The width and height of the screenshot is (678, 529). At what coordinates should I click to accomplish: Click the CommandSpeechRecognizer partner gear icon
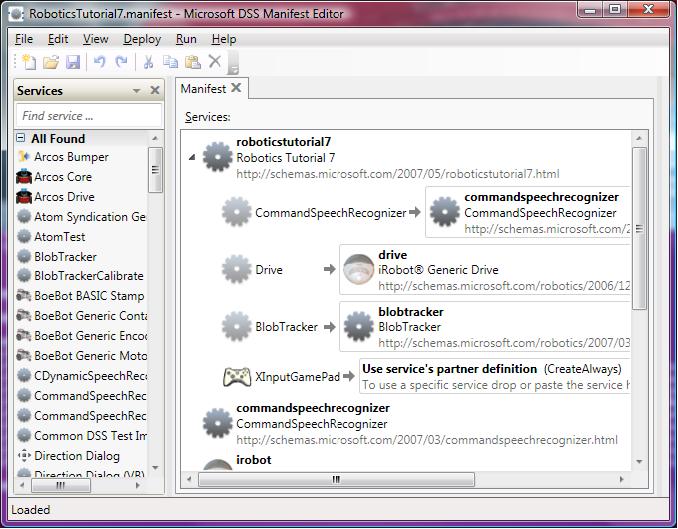click(237, 212)
